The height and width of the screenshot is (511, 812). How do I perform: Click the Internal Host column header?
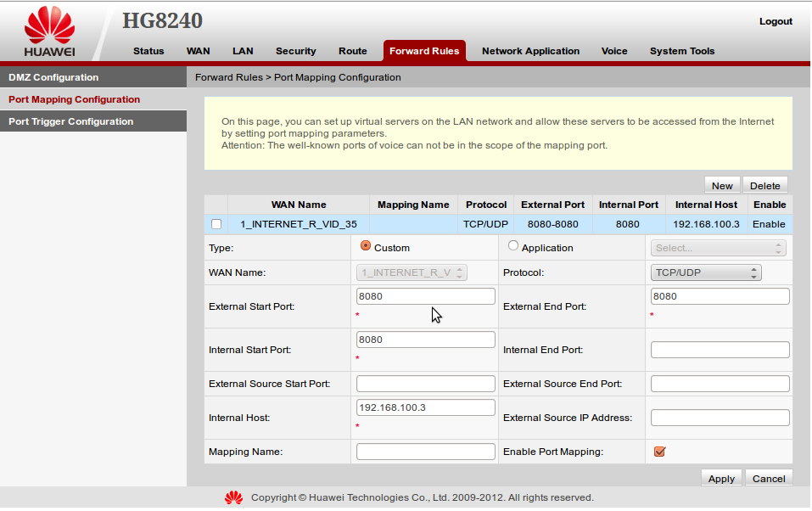706,205
